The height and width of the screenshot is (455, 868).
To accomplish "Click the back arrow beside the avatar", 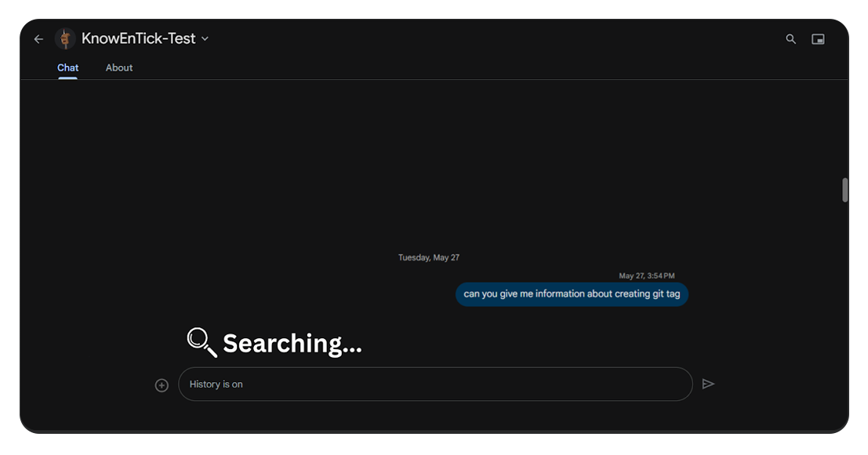I will pyautogui.click(x=38, y=39).
